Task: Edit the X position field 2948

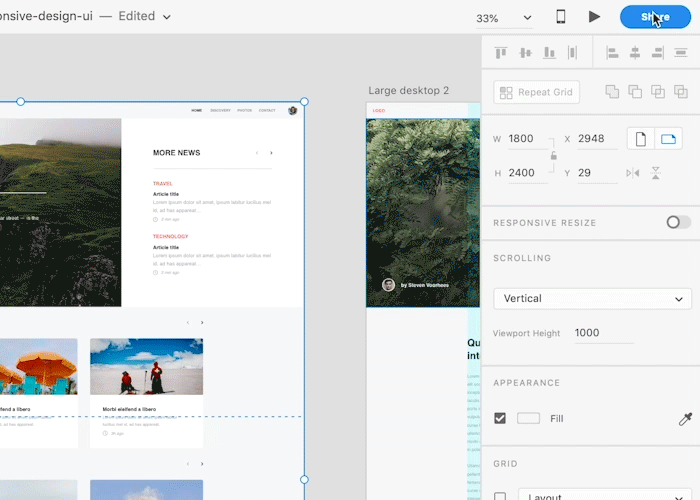Action: [x=597, y=139]
